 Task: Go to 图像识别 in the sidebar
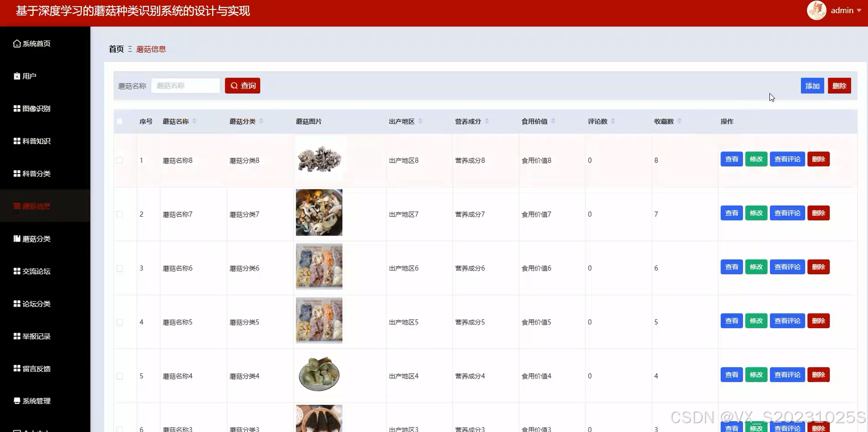32,109
